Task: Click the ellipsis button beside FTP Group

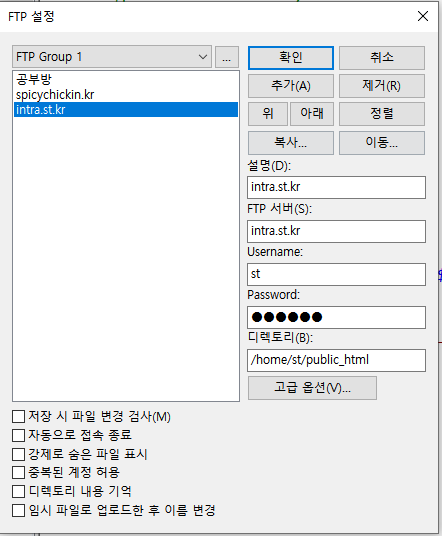Action: point(227,57)
